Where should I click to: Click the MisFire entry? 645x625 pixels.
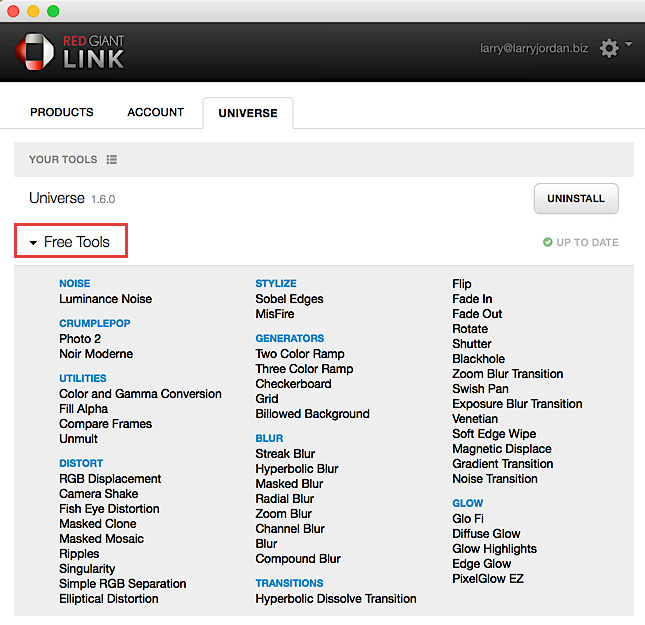pos(275,314)
